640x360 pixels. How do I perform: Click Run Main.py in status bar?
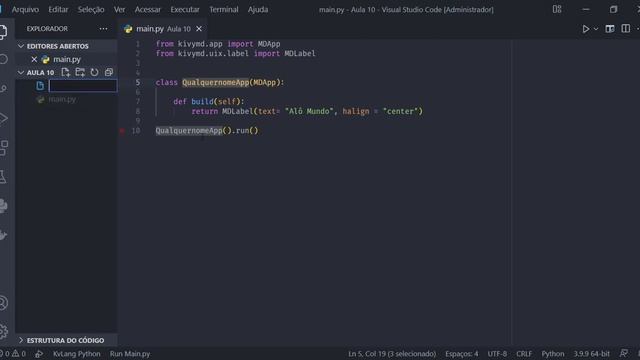click(130, 354)
